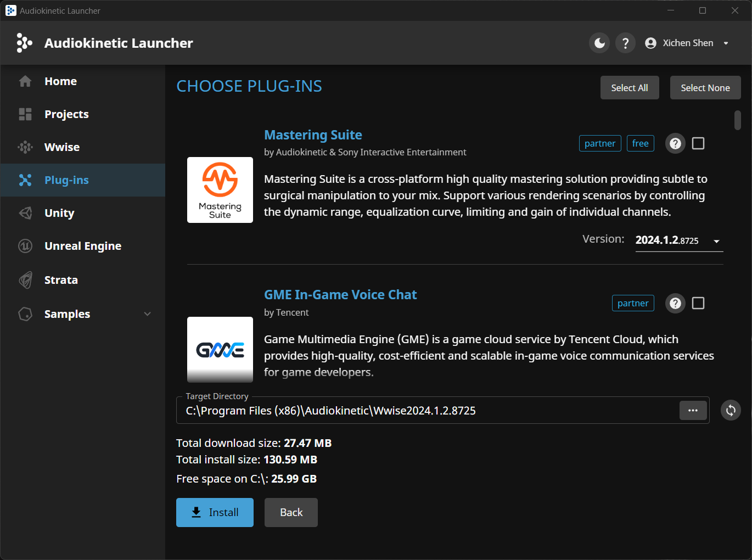Maximize the Audiokinetic Launcher window

(703, 10)
